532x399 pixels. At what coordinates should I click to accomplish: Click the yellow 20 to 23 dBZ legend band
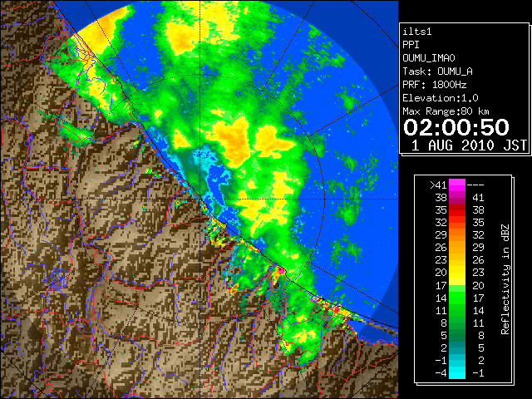(x=457, y=273)
